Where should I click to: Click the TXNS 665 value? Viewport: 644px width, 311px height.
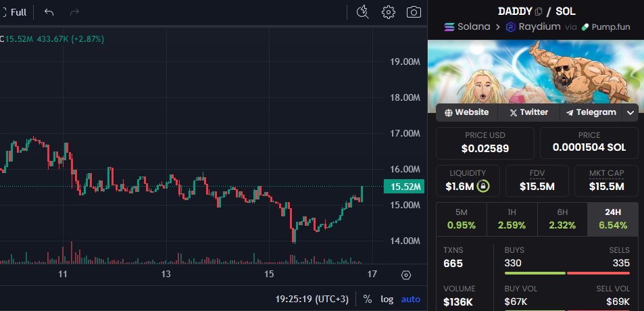pos(453,264)
